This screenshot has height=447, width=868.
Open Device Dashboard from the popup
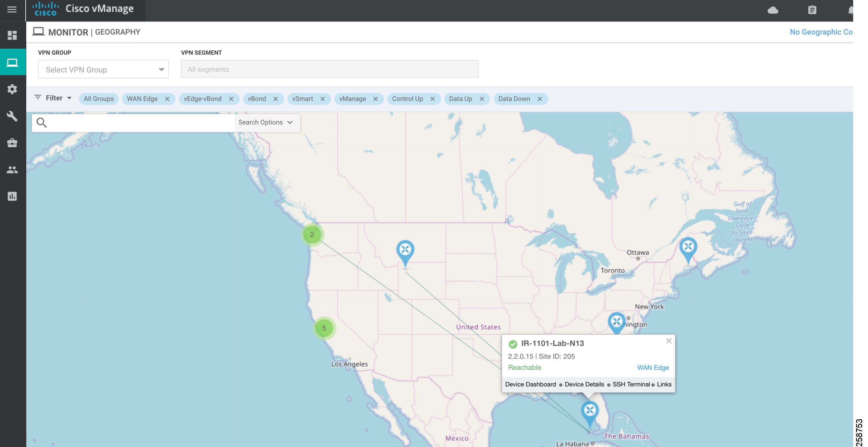point(530,384)
